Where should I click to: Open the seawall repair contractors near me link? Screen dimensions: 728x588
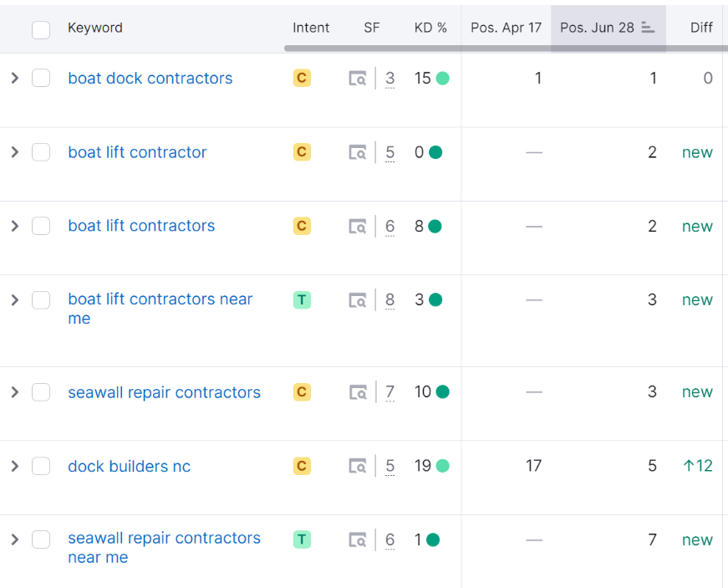click(164, 539)
